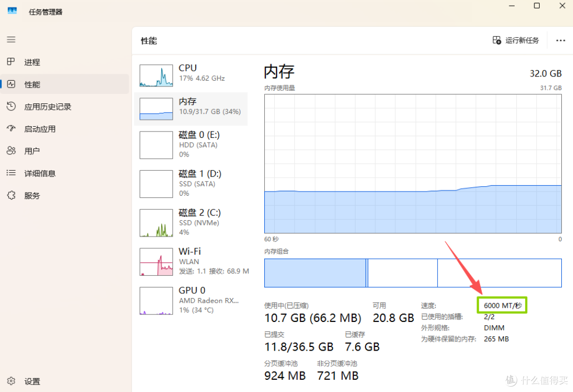573x392 pixels.
Task: Click the CPU resource label
Action: tap(187, 68)
